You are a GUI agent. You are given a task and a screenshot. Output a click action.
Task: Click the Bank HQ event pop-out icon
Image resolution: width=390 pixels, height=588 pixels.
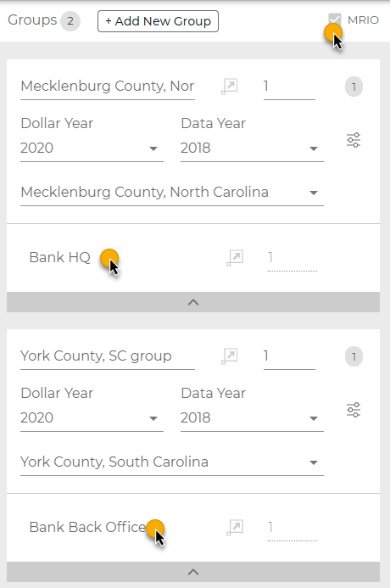235,258
